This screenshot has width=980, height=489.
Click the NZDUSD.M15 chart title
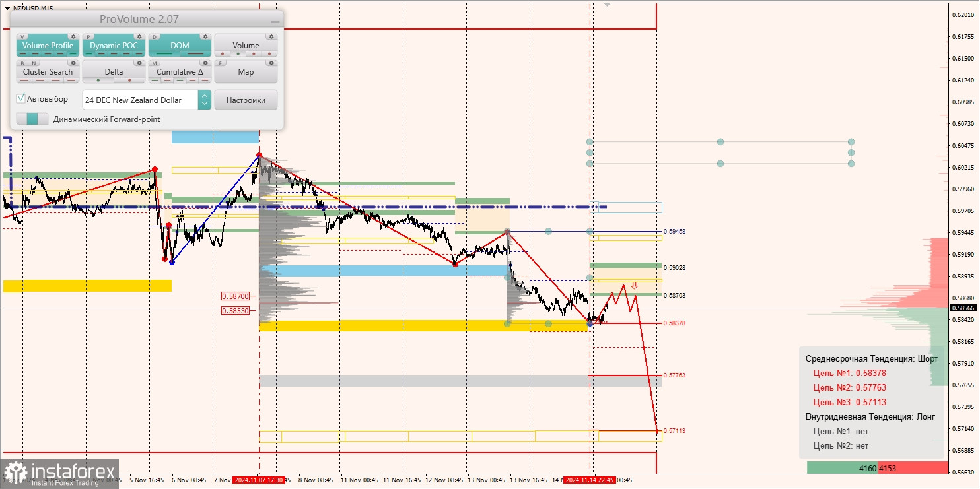click(x=33, y=9)
